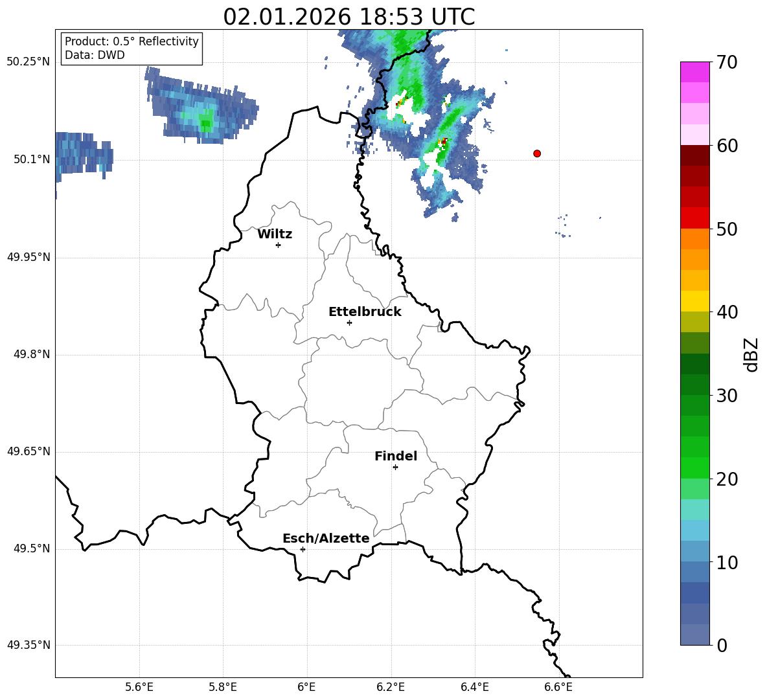Click the 6°E longitude label

306,687
